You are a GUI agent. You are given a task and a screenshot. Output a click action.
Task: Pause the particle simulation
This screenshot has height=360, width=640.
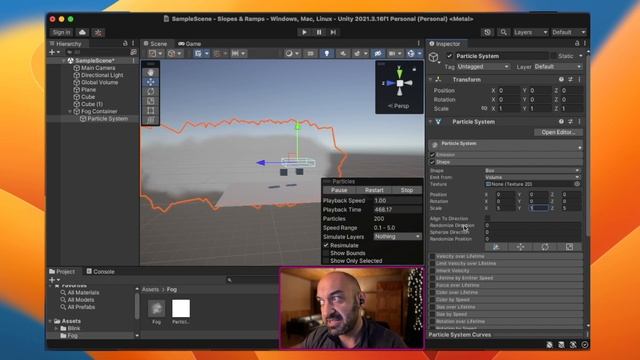click(339, 190)
